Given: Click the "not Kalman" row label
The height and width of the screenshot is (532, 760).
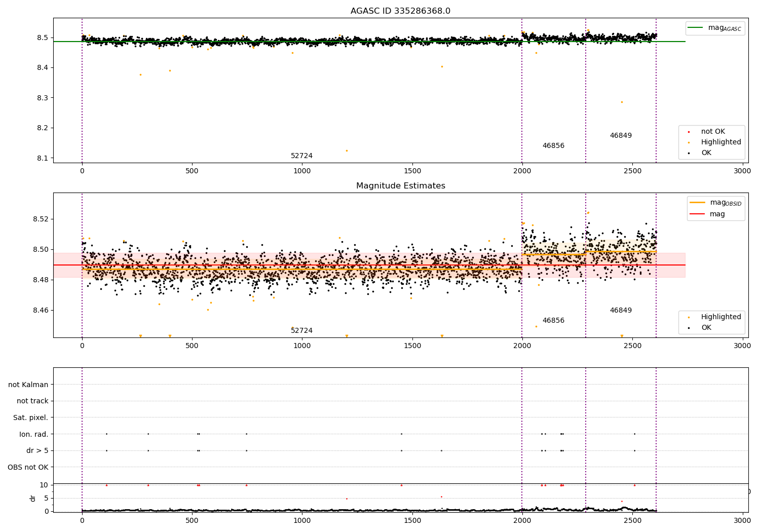Looking at the screenshot, I should click(x=28, y=385).
